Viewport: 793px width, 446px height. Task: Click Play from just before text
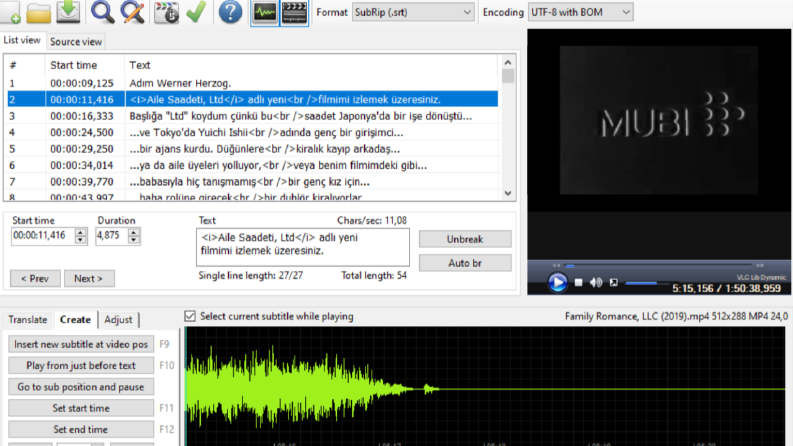(x=81, y=366)
